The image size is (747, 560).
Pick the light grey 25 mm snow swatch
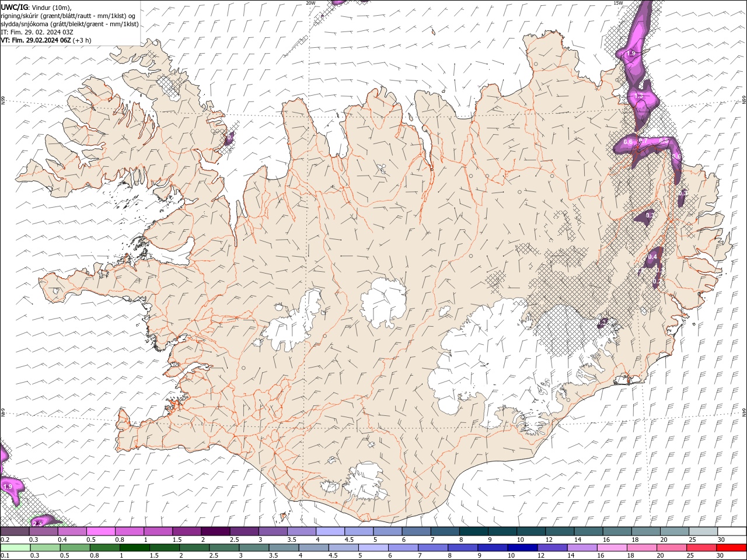pyautogui.click(x=703, y=531)
